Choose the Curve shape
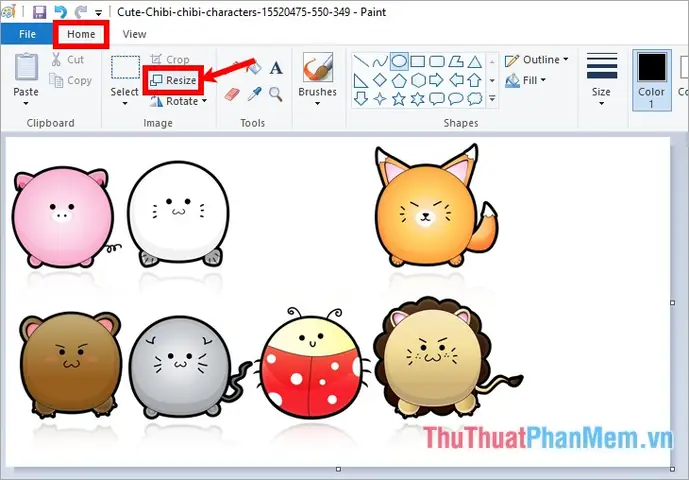This screenshot has width=689, height=480. click(380, 62)
